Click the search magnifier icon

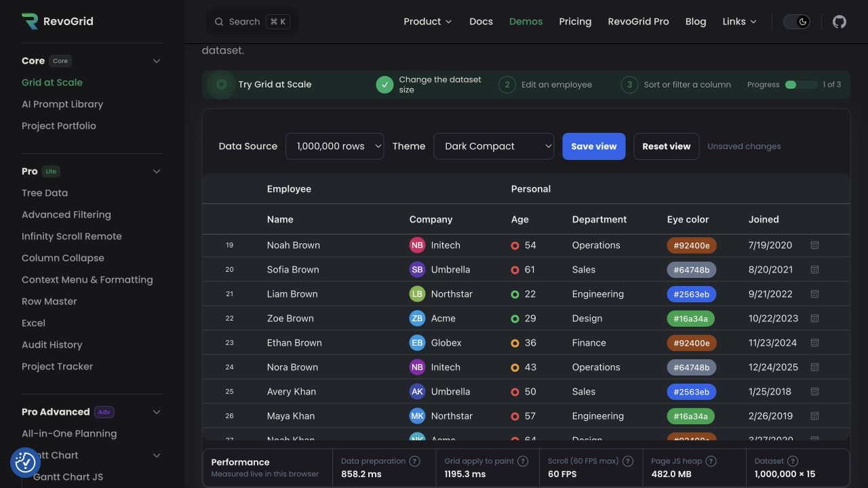(x=219, y=22)
